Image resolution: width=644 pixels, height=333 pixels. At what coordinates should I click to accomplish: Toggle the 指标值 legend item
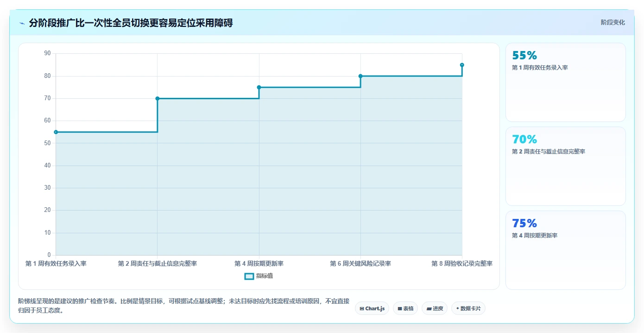coord(259,276)
